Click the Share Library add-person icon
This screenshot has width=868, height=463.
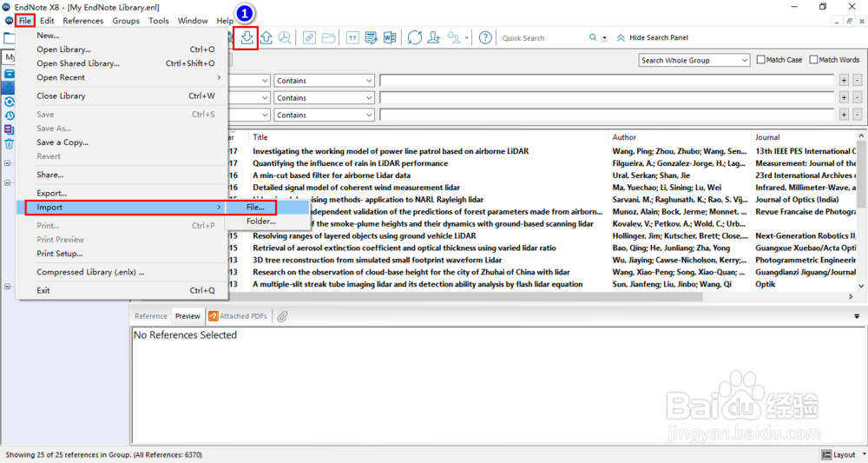click(x=434, y=37)
